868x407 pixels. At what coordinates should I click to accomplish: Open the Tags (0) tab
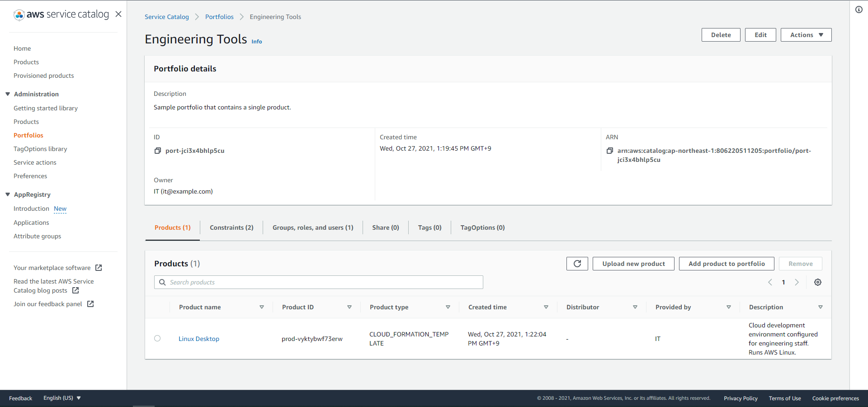(x=430, y=227)
